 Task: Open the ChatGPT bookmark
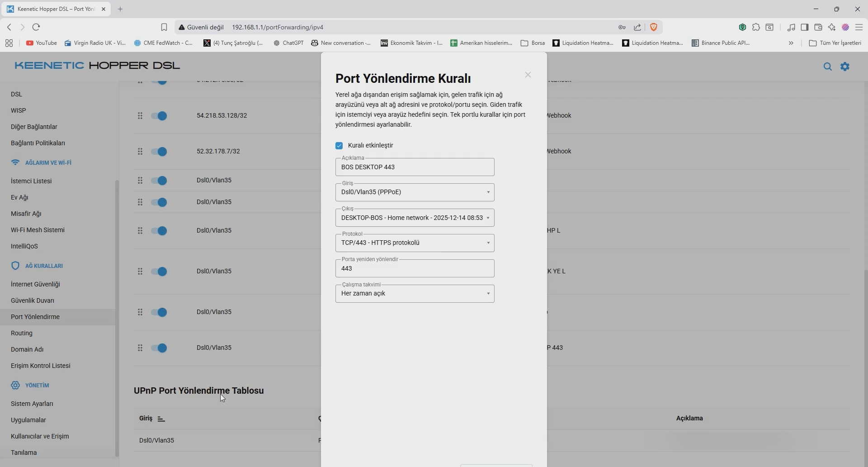288,43
